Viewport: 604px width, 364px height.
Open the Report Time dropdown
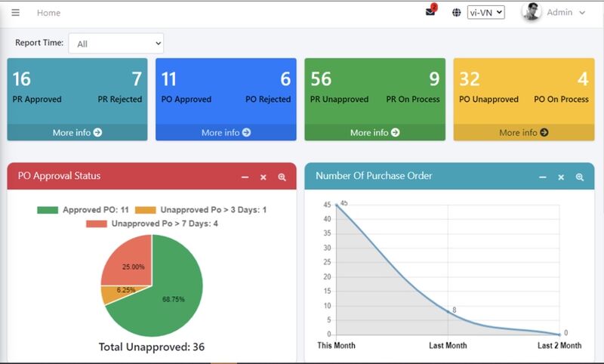(116, 44)
